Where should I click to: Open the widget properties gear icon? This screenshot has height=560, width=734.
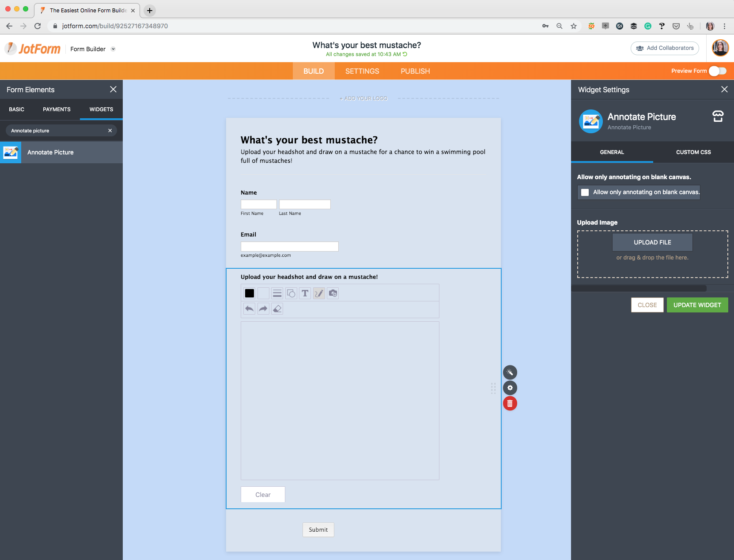coord(510,388)
